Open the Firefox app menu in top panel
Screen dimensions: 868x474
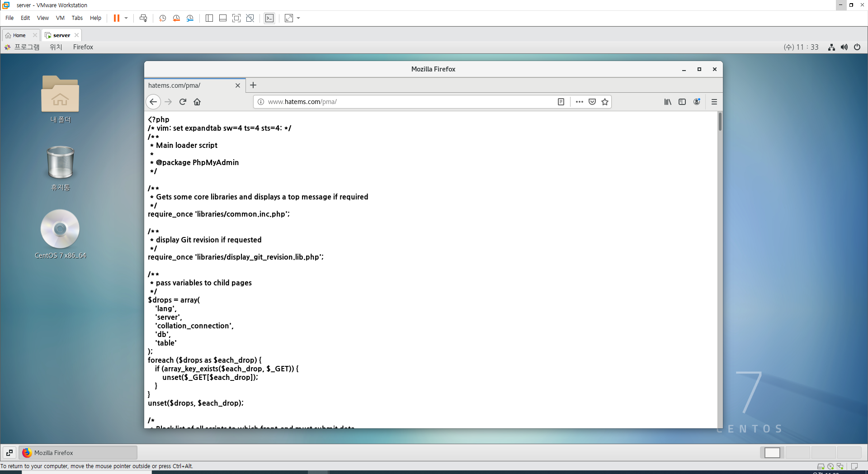coord(83,47)
